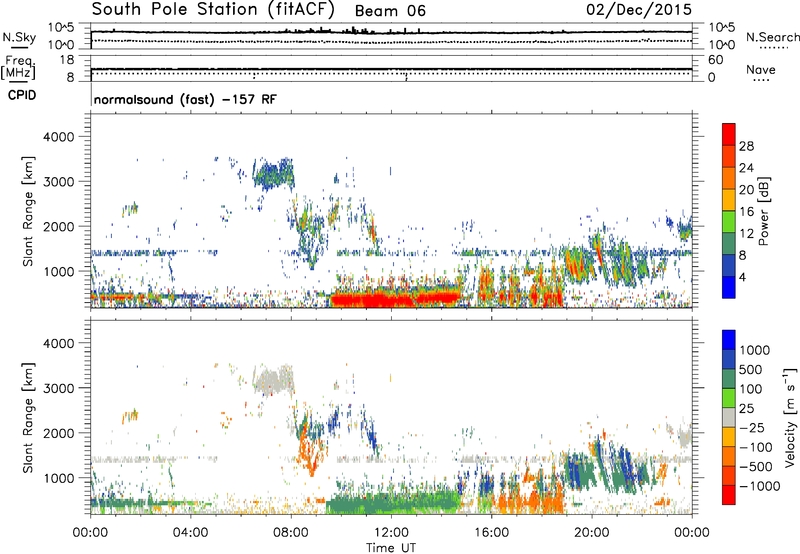Click the 'Nave' legend label
This screenshot has height=554, width=800.
761,69
